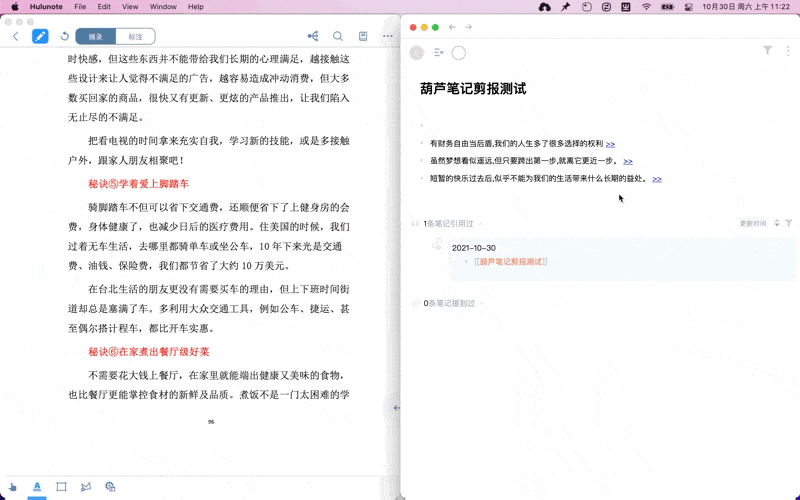Select the hand pointer tool
This screenshot has height=500, width=800.
(12, 487)
